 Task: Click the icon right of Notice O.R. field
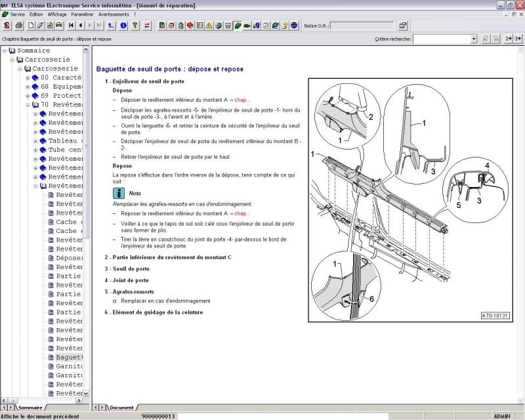tap(402, 26)
